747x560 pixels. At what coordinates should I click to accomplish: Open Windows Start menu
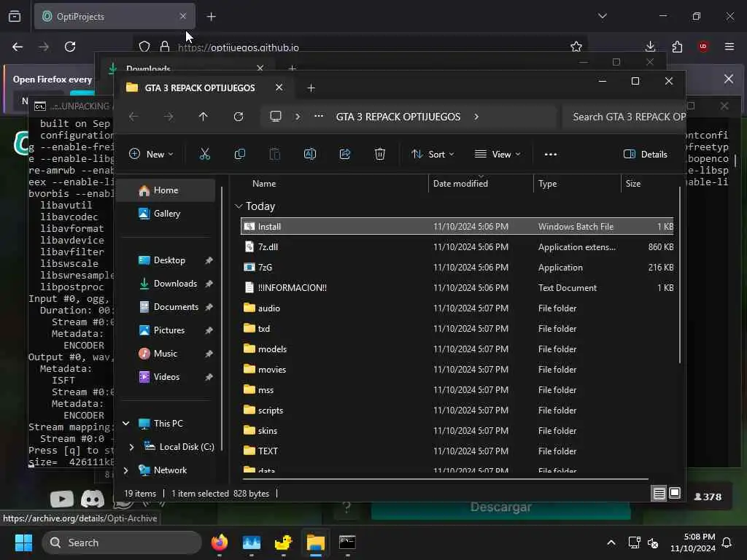(23, 542)
